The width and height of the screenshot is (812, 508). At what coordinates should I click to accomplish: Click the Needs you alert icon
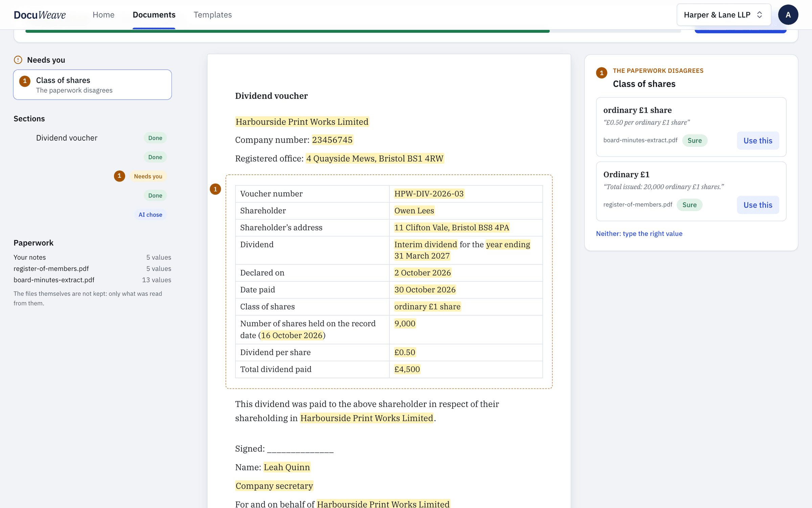pyautogui.click(x=18, y=60)
